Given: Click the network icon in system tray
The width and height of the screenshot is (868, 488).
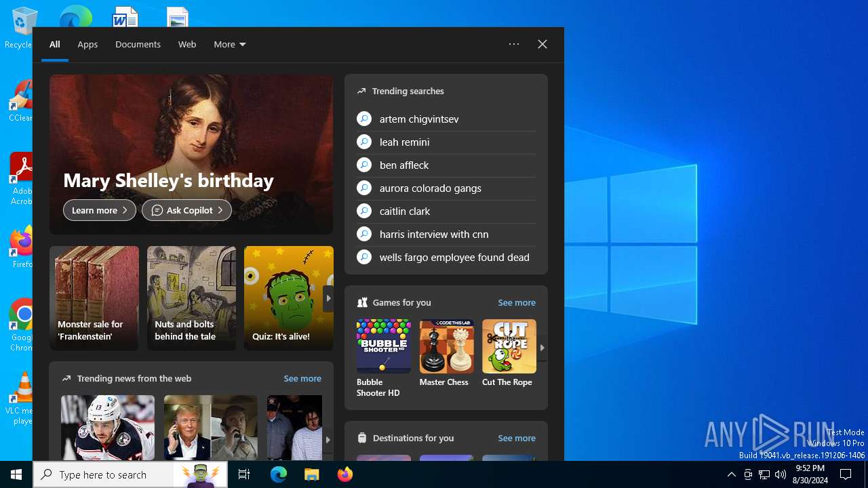Looking at the screenshot, I should tap(764, 474).
